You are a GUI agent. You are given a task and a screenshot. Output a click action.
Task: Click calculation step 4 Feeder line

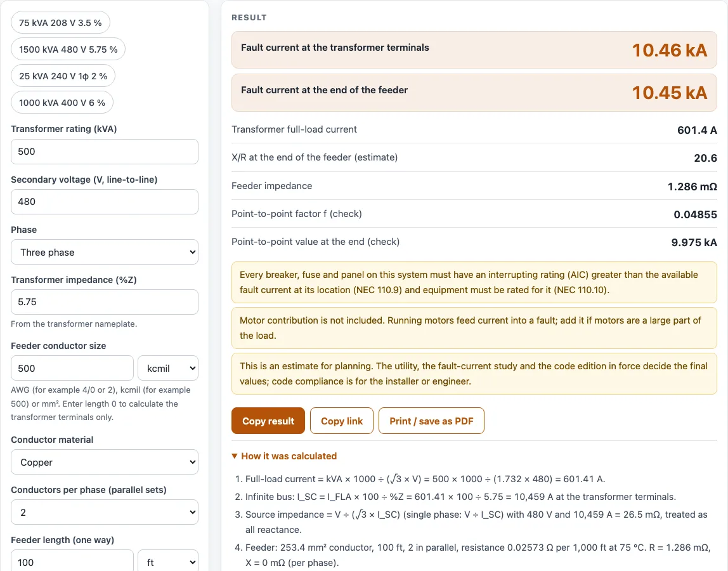coord(478,555)
